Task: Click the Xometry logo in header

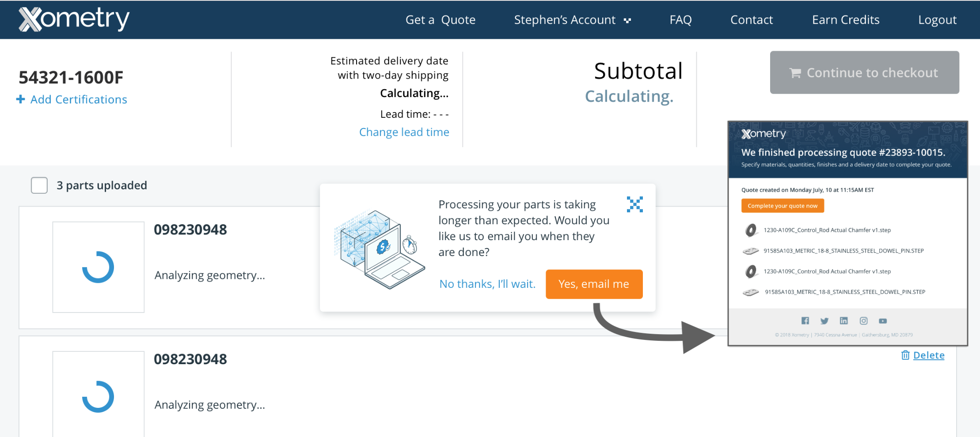Action: [74, 19]
